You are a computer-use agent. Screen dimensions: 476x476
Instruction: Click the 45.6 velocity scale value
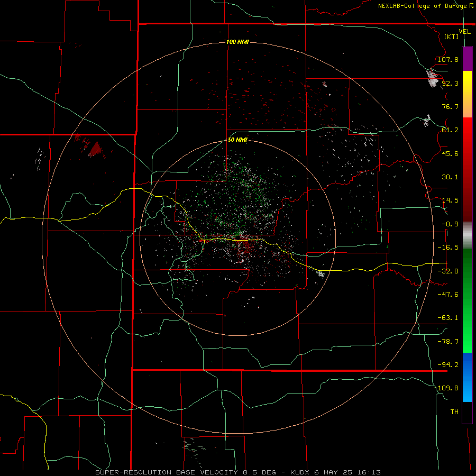[450, 153]
